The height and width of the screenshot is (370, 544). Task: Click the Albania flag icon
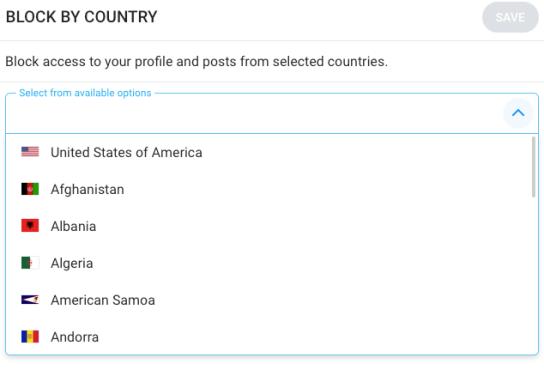click(30, 226)
